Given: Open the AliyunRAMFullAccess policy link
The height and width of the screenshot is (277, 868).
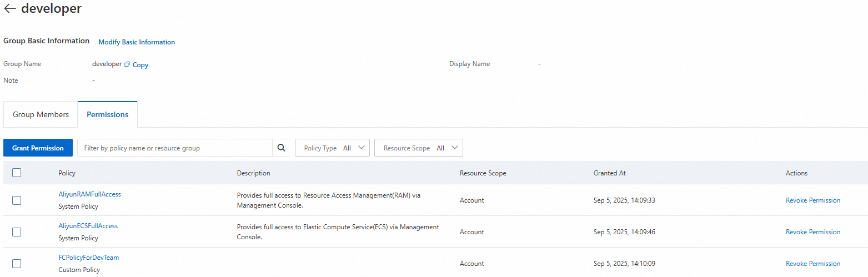Looking at the screenshot, I should point(89,194).
